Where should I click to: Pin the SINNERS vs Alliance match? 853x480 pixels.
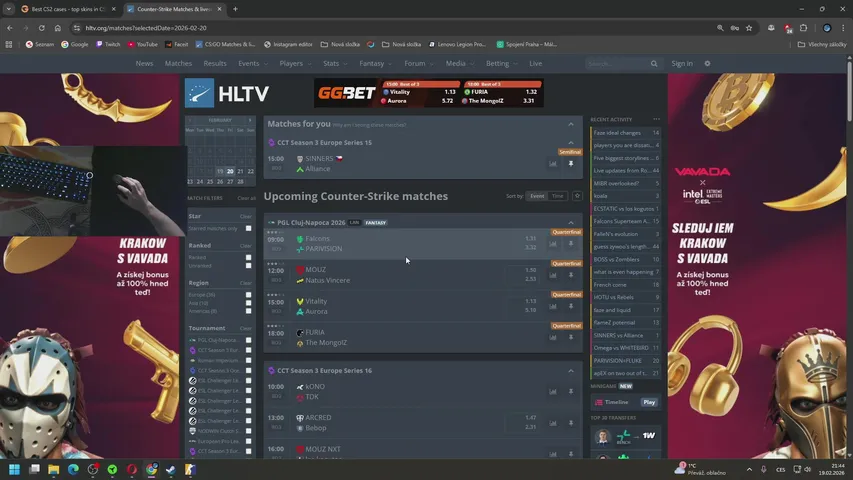point(571,164)
